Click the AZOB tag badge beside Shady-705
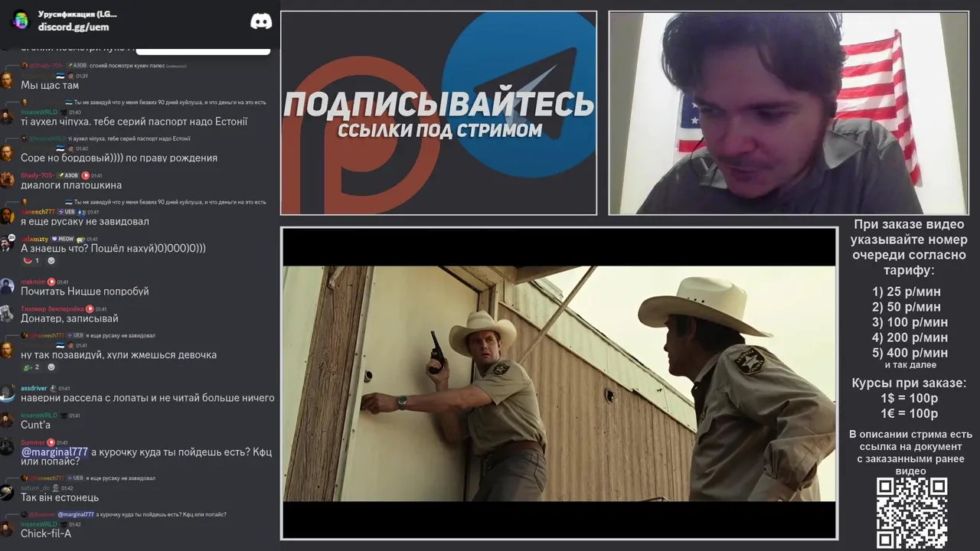Screen dimensions: 980x551 click(67, 175)
